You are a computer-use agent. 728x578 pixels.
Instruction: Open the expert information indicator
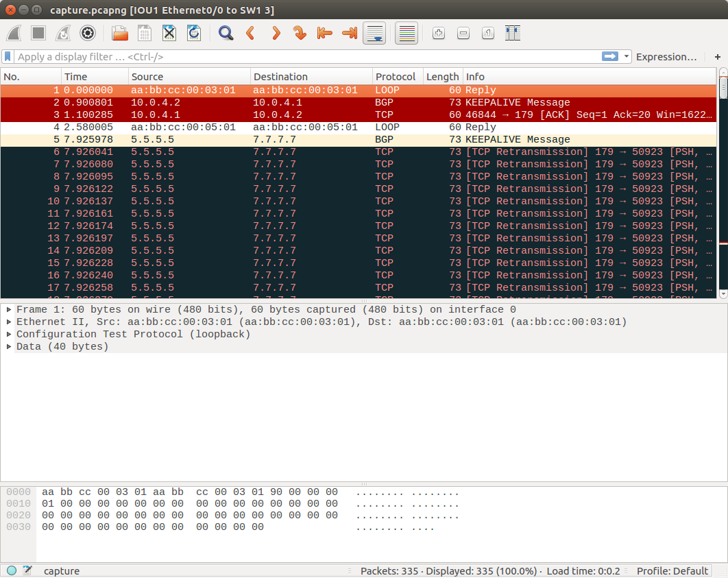click(11, 570)
